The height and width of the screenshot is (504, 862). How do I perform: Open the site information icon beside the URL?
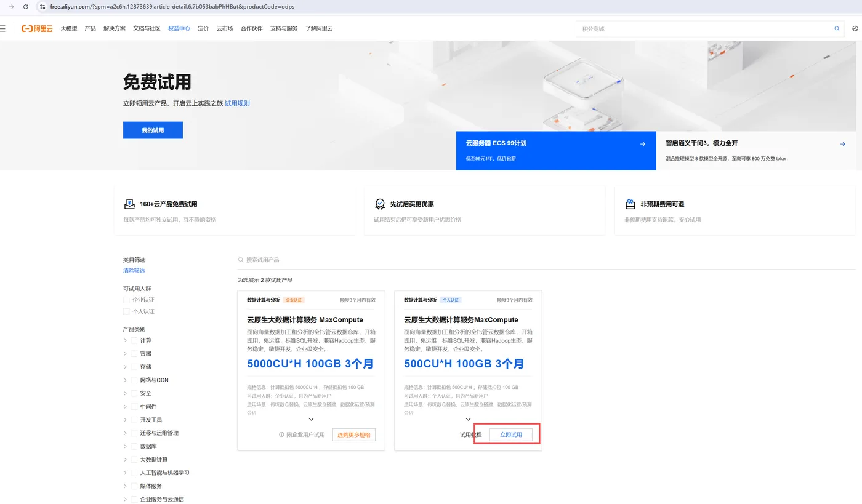(x=42, y=6)
